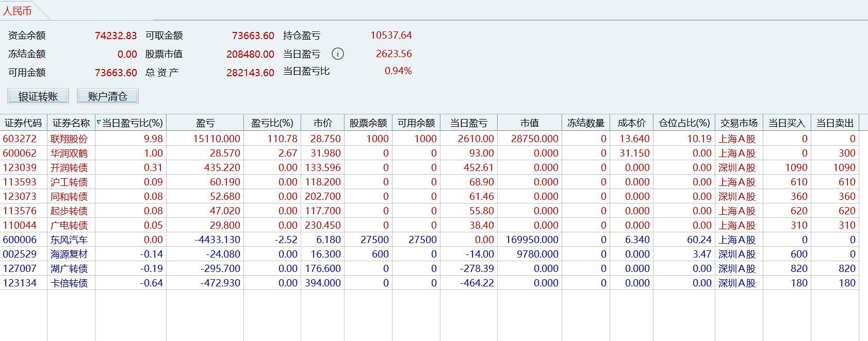Screen dimensions: 868x341
Task: Click cost price 31.150 for 华润双鹤
Action: click(635, 153)
